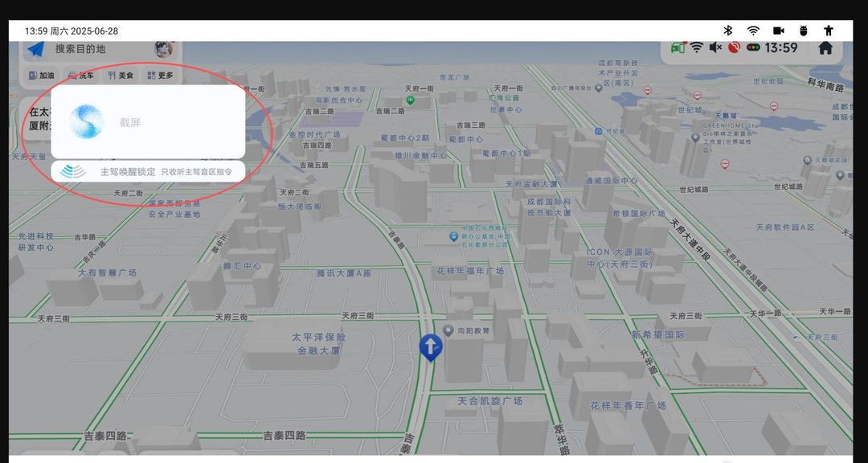Select the 成都国际科技节能大厦 label

coord(549,207)
